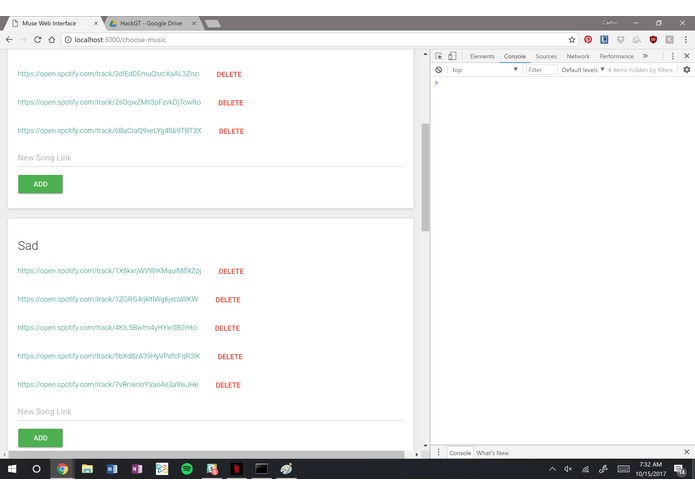Close DevTools panel with X
The height and width of the screenshot is (494, 695).
click(x=687, y=56)
